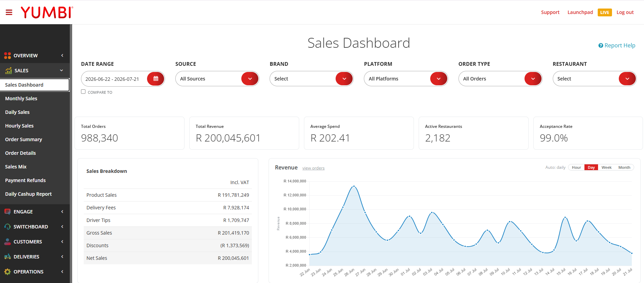
Task: Enable the Compare To checkbox
Action: point(83,92)
